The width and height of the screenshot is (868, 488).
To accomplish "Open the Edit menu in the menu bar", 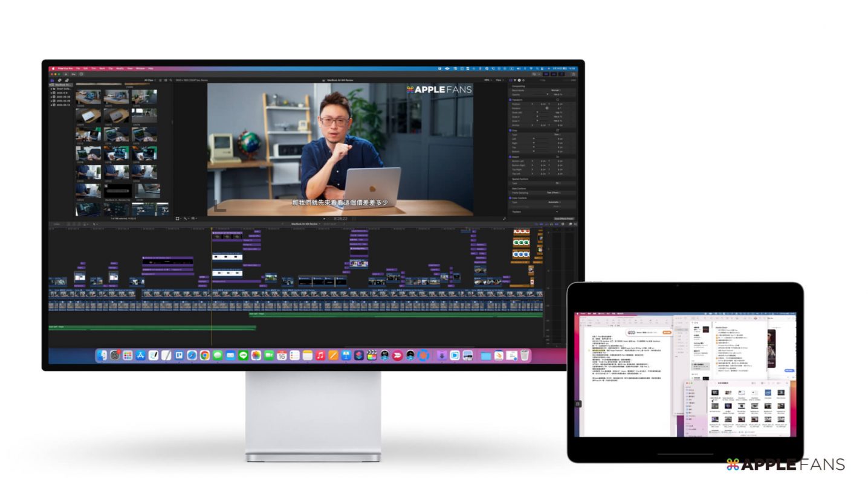I will [x=85, y=68].
